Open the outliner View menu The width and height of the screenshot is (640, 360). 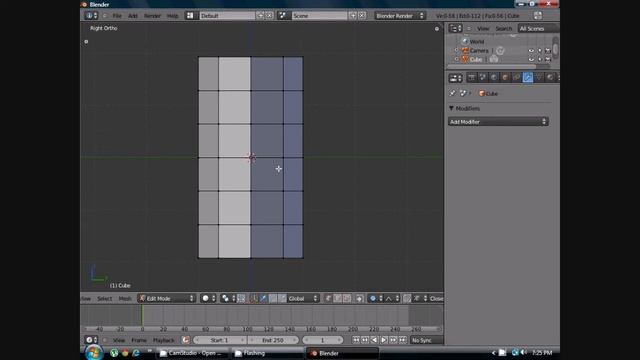[x=483, y=29]
